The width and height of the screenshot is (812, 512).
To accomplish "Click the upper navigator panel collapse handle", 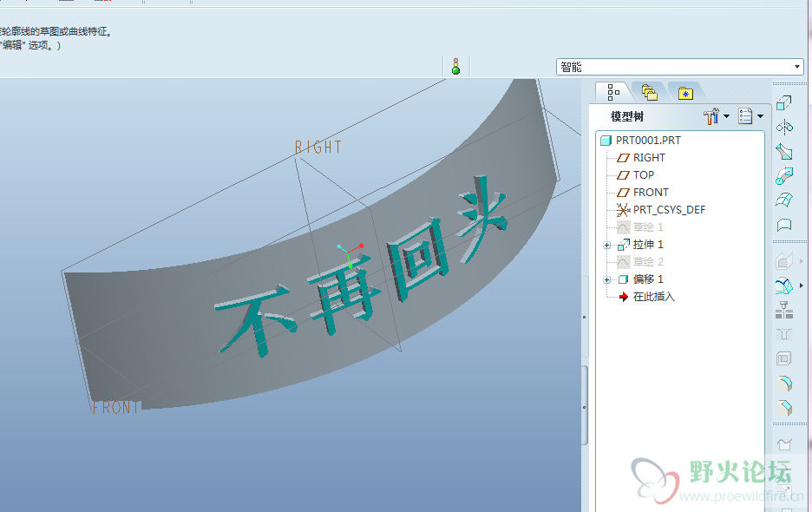I will [x=584, y=317].
